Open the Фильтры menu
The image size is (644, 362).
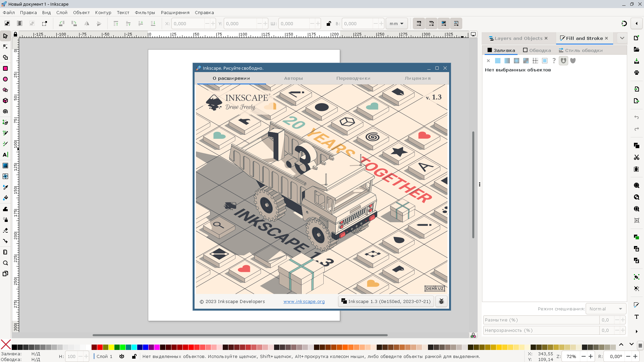[145, 12]
